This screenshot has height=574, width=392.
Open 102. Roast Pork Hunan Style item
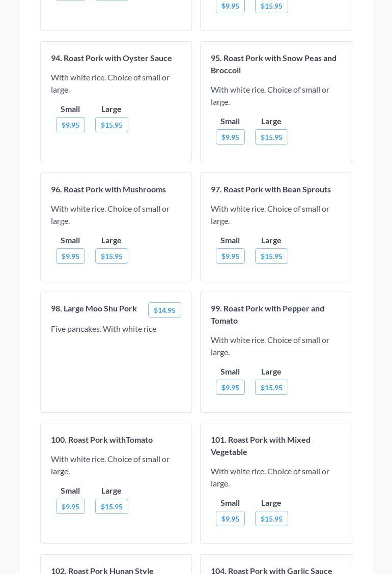point(102,570)
